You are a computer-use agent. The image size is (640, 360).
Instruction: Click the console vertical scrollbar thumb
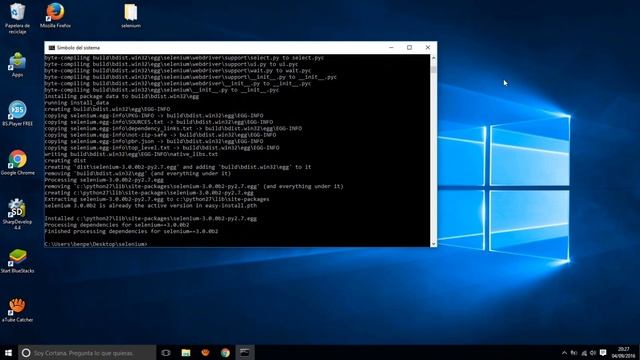coord(433,69)
